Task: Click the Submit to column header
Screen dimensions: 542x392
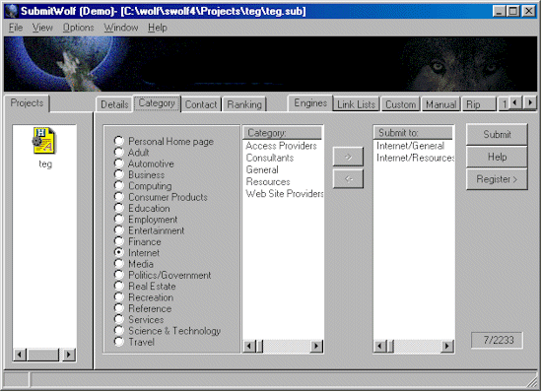Action: point(413,133)
